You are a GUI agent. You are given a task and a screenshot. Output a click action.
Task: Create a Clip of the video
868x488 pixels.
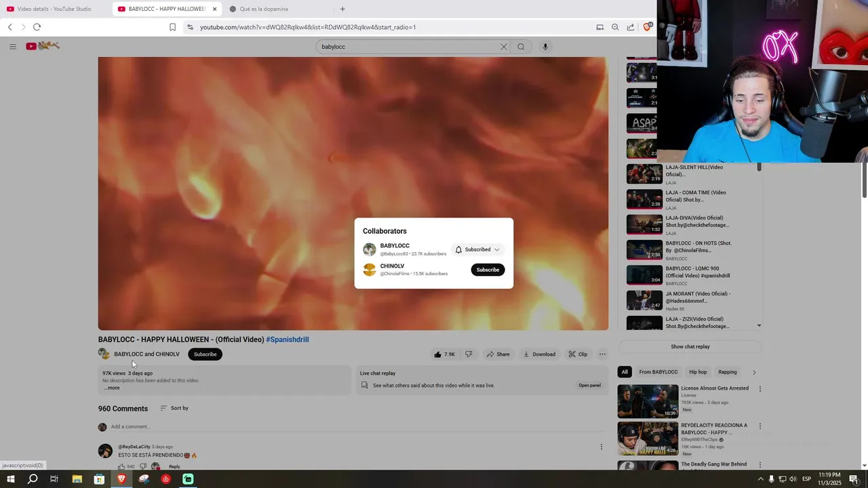click(578, 354)
